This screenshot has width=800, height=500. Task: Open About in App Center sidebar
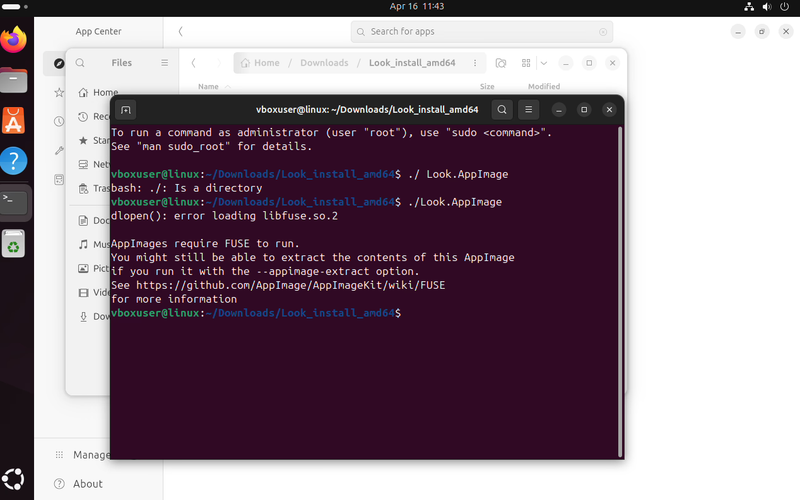click(x=79, y=484)
